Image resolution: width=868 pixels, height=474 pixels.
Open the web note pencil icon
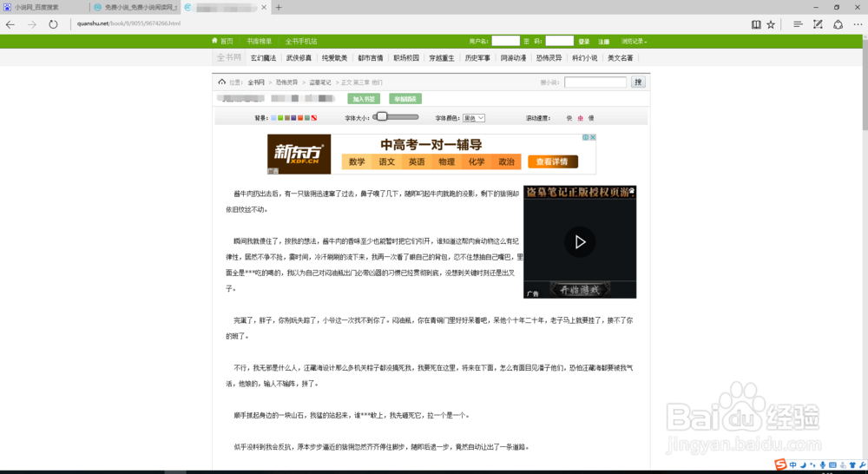[818, 24]
